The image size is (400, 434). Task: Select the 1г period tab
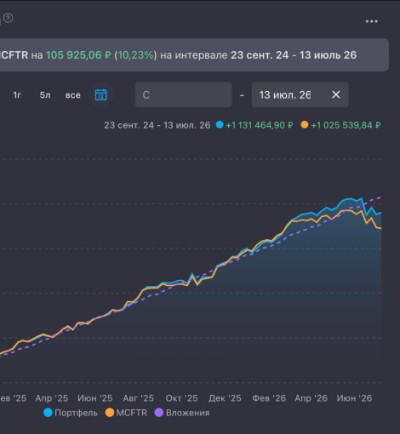[x=17, y=95]
